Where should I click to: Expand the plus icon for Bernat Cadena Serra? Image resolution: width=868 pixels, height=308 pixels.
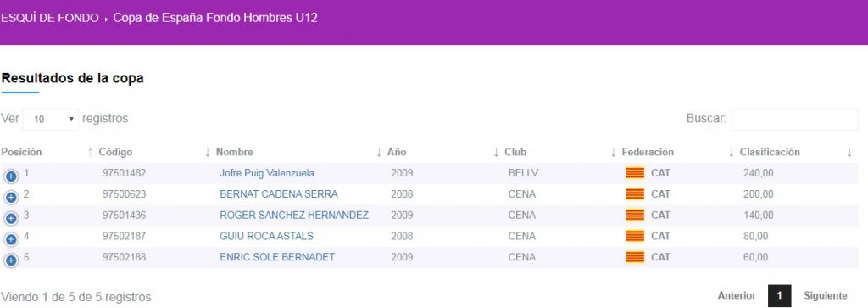tap(10, 197)
